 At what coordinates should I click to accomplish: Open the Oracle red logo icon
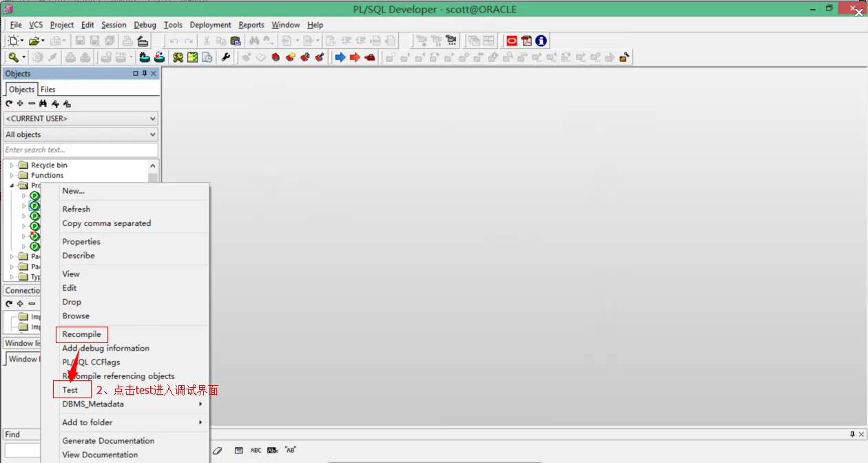tap(512, 41)
